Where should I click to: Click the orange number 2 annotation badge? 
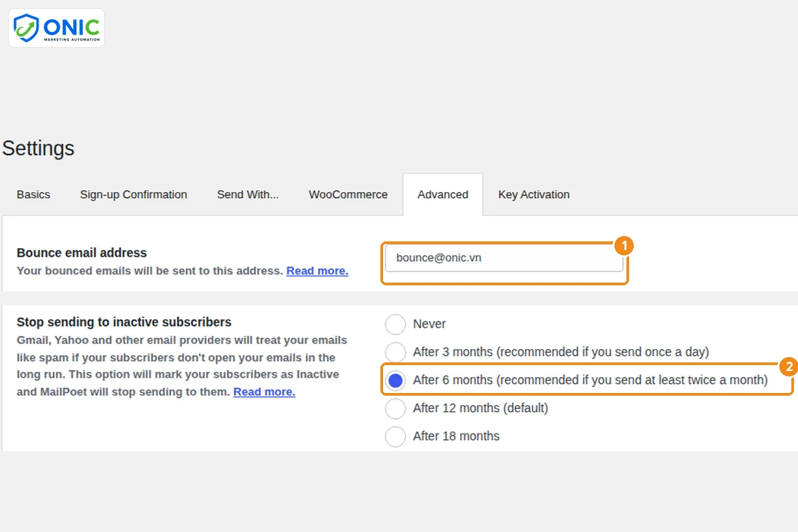[788, 366]
